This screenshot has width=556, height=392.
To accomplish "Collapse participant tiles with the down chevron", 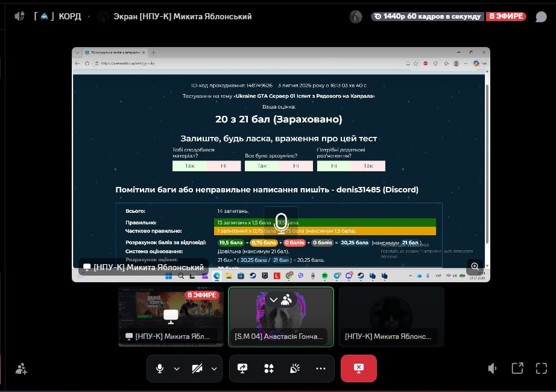I will pyautogui.click(x=273, y=300).
